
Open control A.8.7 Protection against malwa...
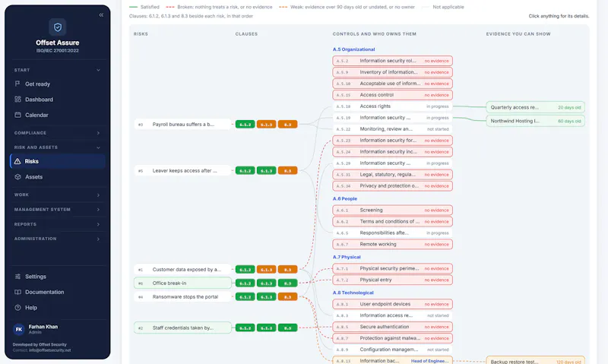pyautogui.click(x=392, y=338)
